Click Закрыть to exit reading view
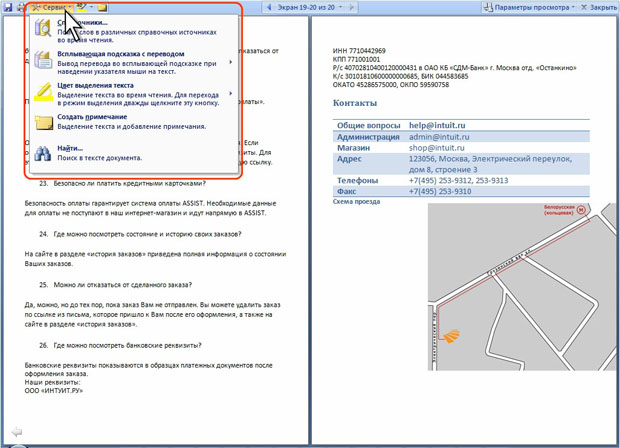 pos(599,7)
